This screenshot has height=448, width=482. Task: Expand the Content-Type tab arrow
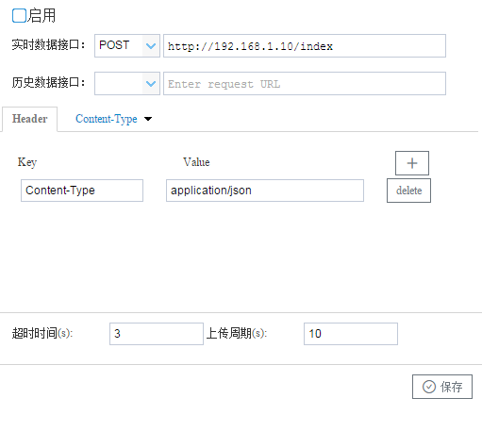(x=148, y=119)
